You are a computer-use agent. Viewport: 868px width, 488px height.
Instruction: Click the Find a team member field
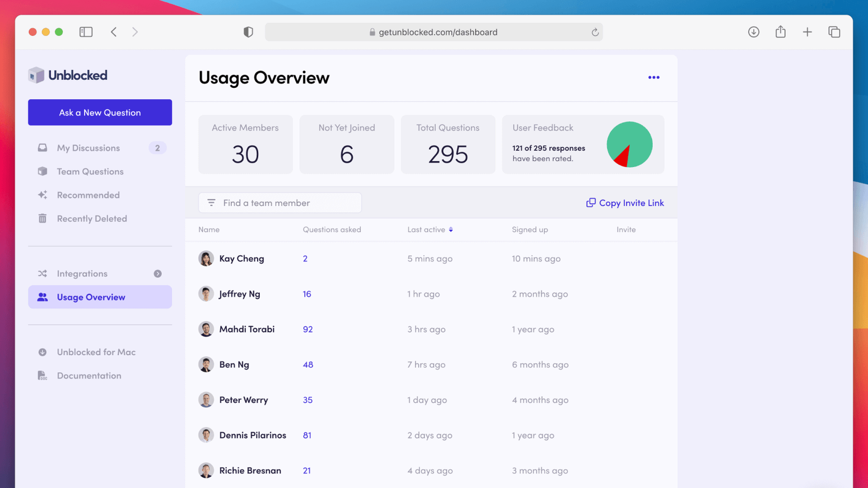tap(280, 203)
